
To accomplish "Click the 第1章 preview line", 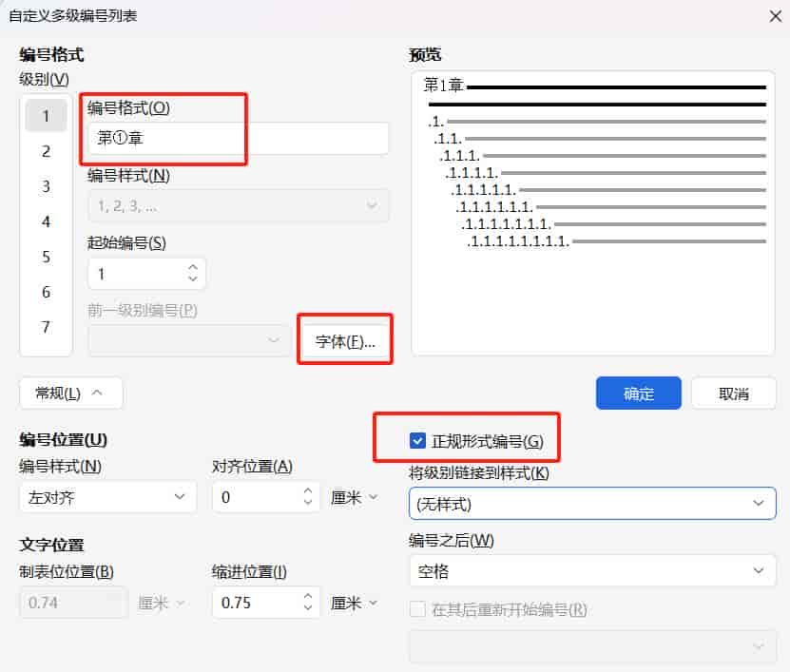I will click(594, 86).
